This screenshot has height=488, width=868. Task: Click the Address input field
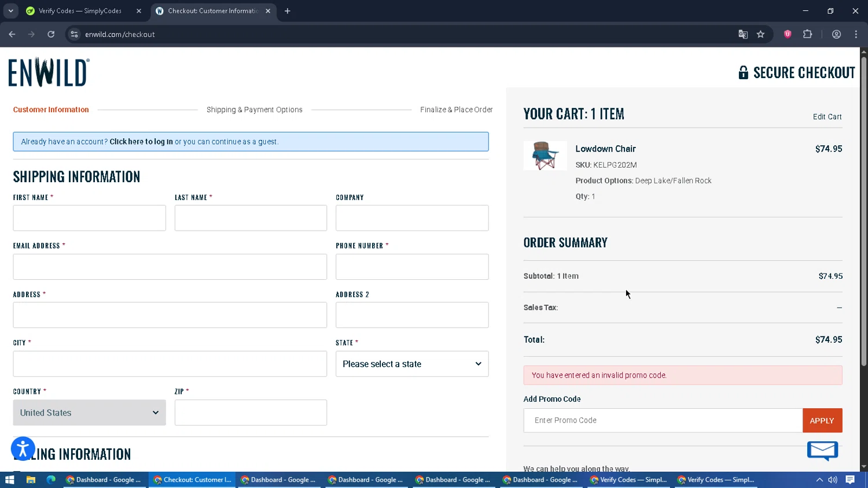click(x=170, y=315)
